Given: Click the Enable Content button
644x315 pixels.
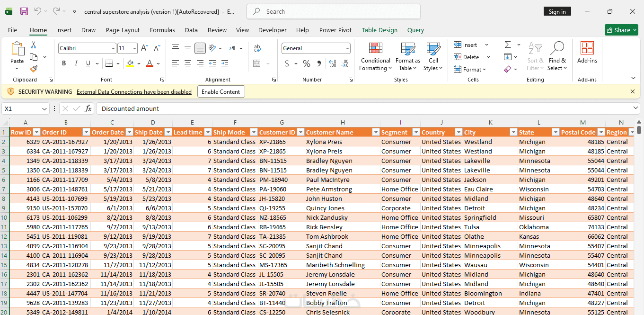Looking at the screenshot, I should coord(221,92).
